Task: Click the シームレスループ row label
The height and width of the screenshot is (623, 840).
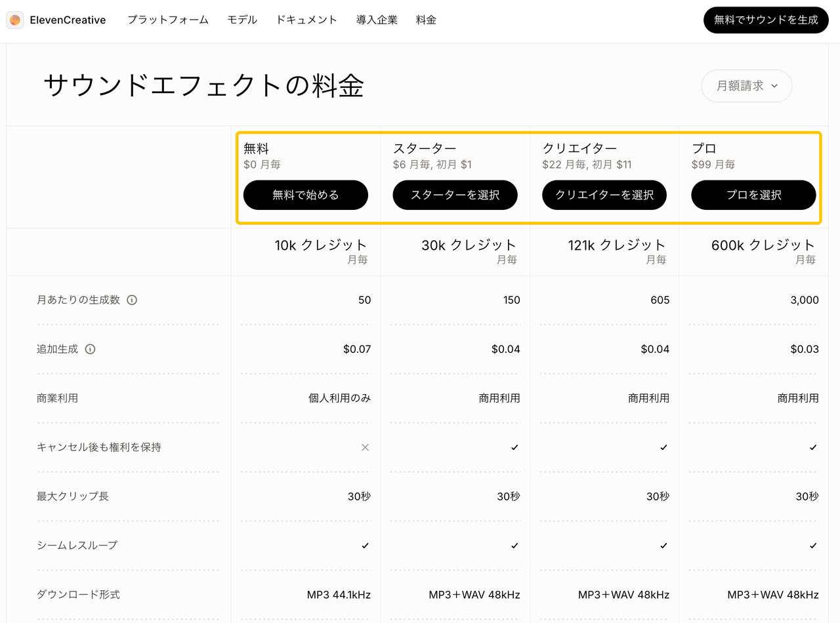Action: click(77, 546)
